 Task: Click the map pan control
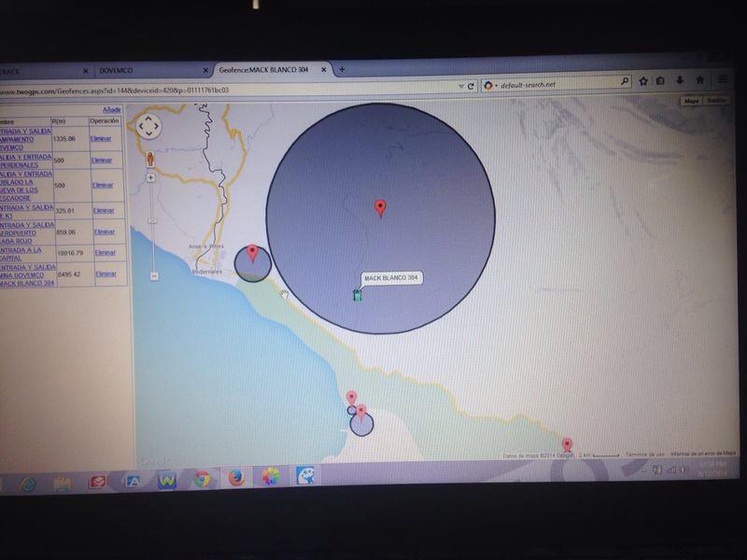coord(148,126)
